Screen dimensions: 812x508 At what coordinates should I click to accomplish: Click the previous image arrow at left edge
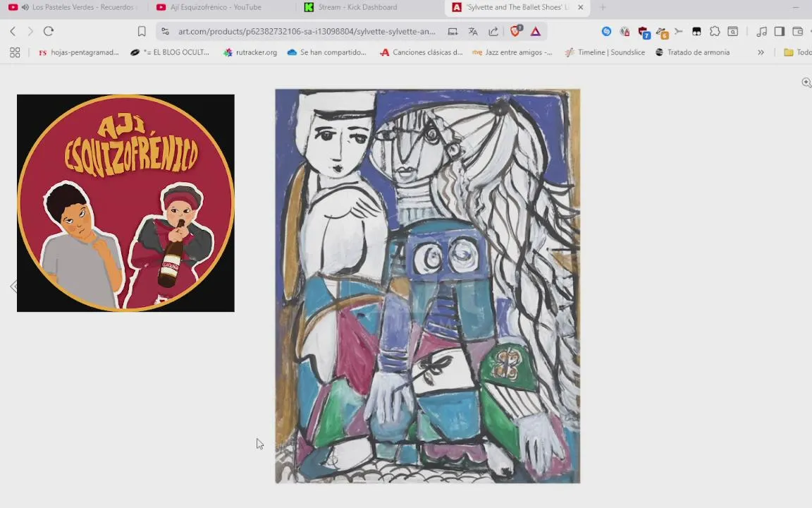point(13,286)
